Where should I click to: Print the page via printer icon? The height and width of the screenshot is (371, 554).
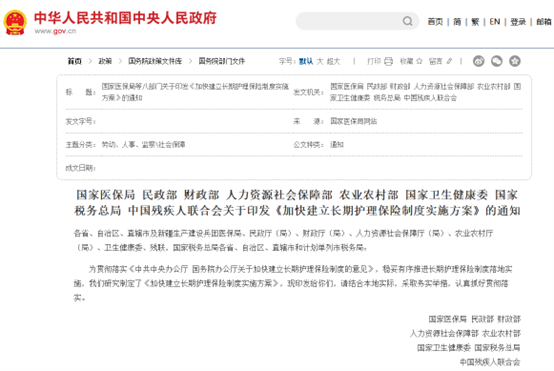(388, 61)
